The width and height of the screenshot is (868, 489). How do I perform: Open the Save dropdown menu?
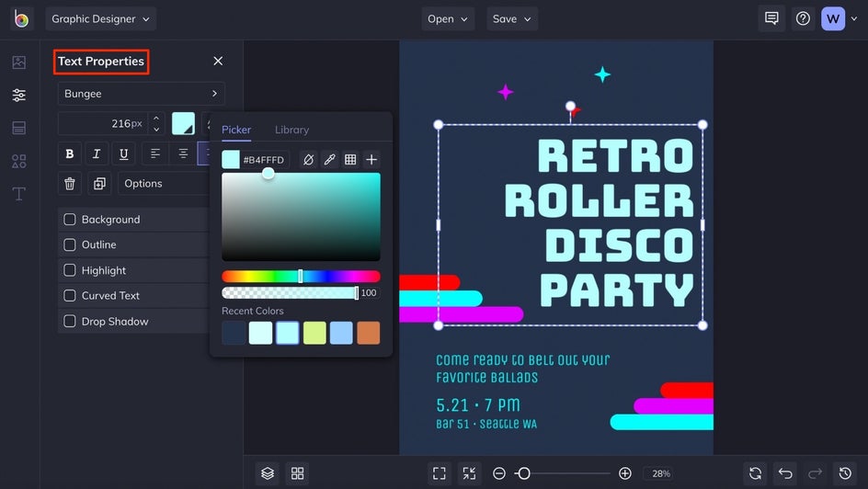point(512,18)
